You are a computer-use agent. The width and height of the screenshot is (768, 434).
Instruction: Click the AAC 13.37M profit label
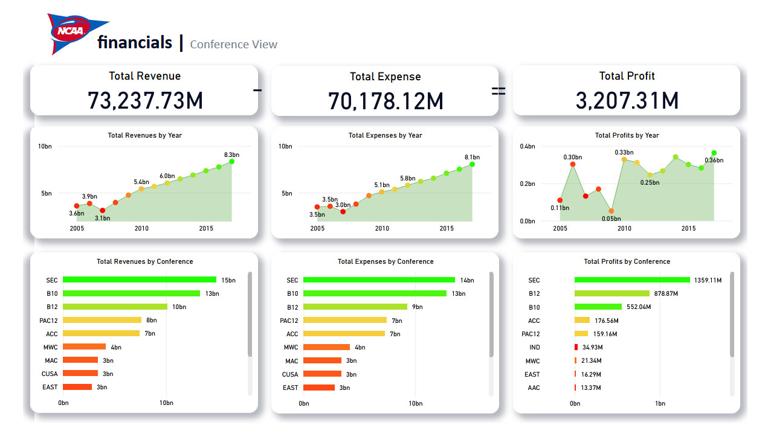[x=591, y=387]
